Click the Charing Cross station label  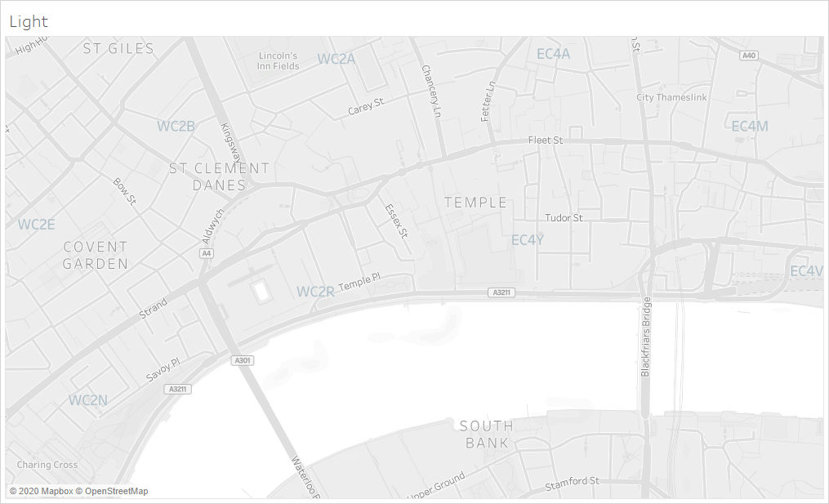coord(47,465)
